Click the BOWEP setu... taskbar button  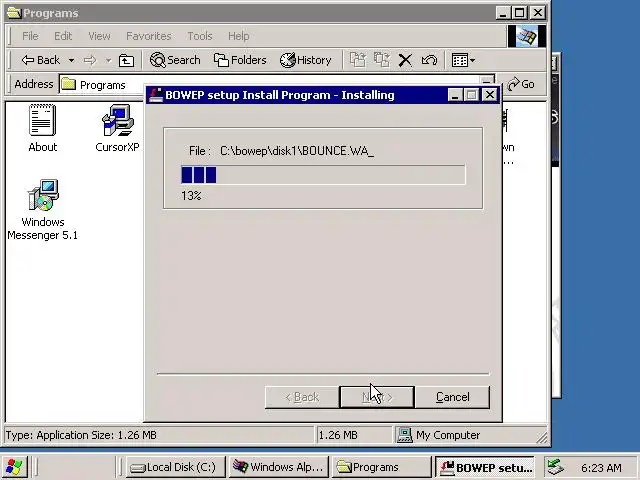[484, 467]
